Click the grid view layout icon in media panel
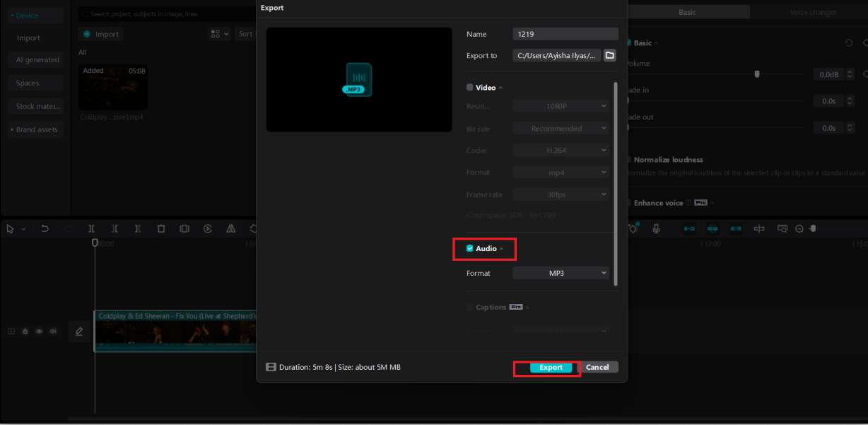The width and height of the screenshot is (868, 425). [x=215, y=34]
